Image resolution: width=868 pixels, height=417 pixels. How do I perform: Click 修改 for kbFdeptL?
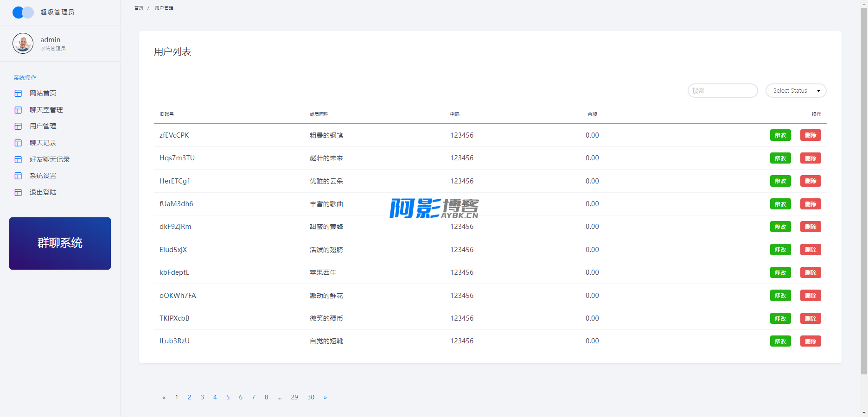pyautogui.click(x=780, y=272)
